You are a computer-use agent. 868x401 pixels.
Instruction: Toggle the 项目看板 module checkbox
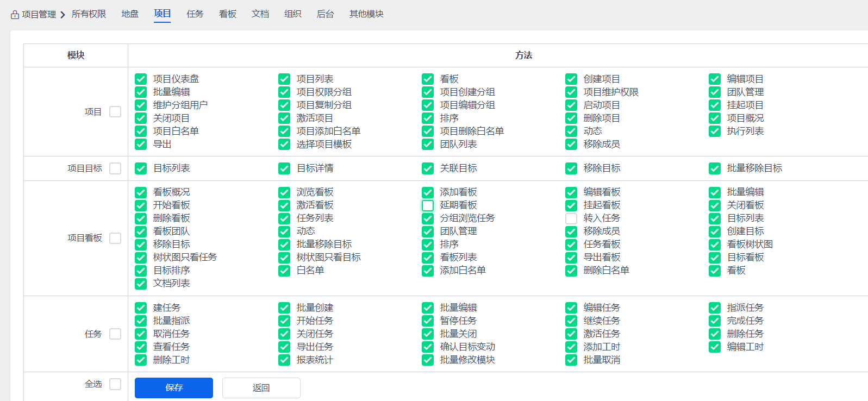115,238
